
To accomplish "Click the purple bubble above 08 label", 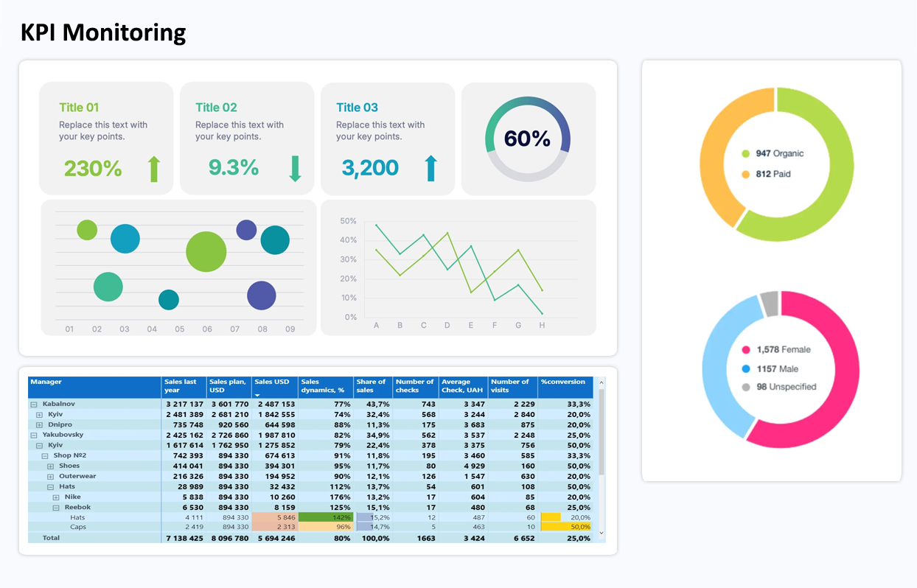I will pos(261,295).
